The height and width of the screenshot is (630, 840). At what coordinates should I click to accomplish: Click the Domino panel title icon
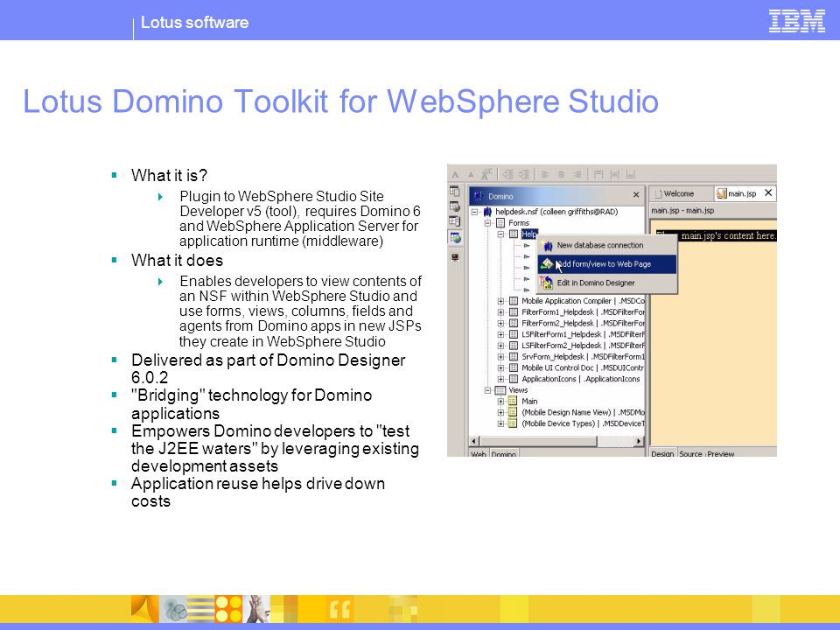pos(479,196)
